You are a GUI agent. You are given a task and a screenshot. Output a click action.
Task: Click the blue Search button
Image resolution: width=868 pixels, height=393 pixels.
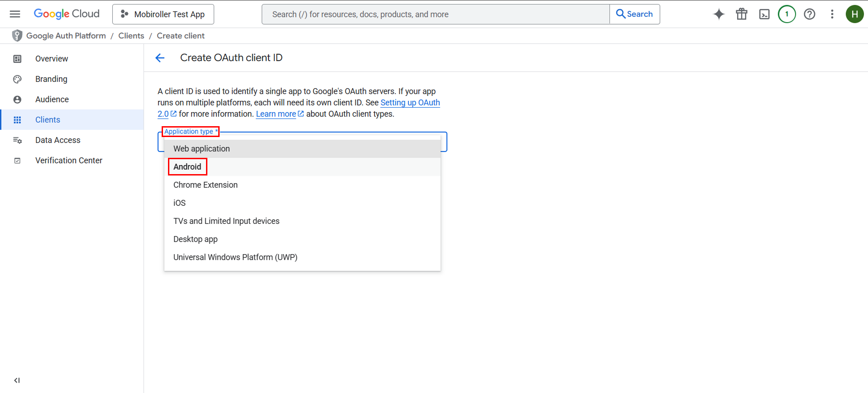coord(635,14)
